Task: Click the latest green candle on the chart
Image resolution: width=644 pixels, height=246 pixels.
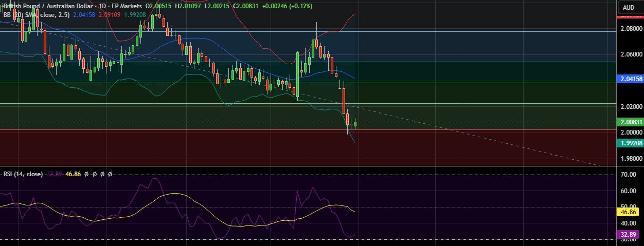Action: [355, 123]
